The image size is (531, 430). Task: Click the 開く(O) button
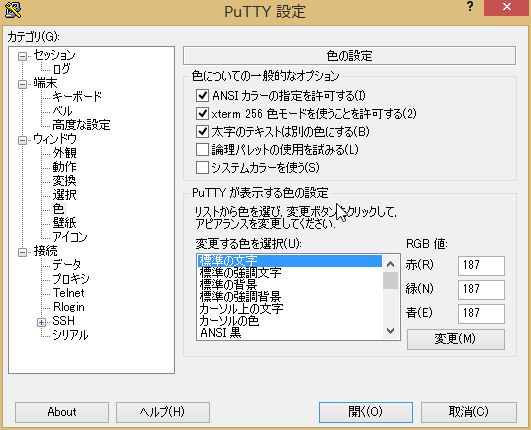(365, 412)
